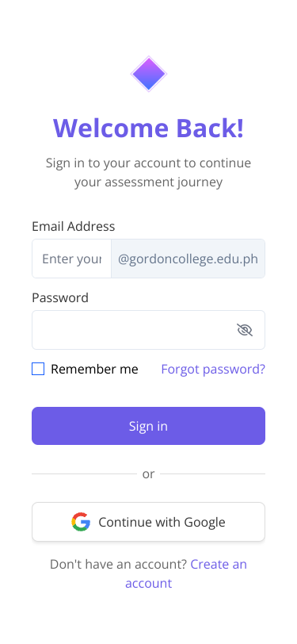297x644 pixels.
Task: Click the Welcome Back! heading
Action: (x=149, y=128)
